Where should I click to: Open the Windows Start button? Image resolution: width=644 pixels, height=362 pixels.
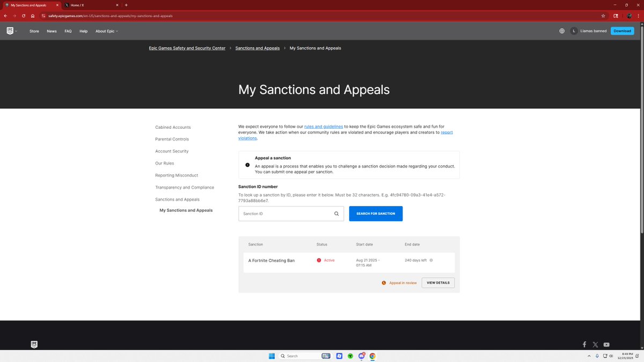(272, 356)
